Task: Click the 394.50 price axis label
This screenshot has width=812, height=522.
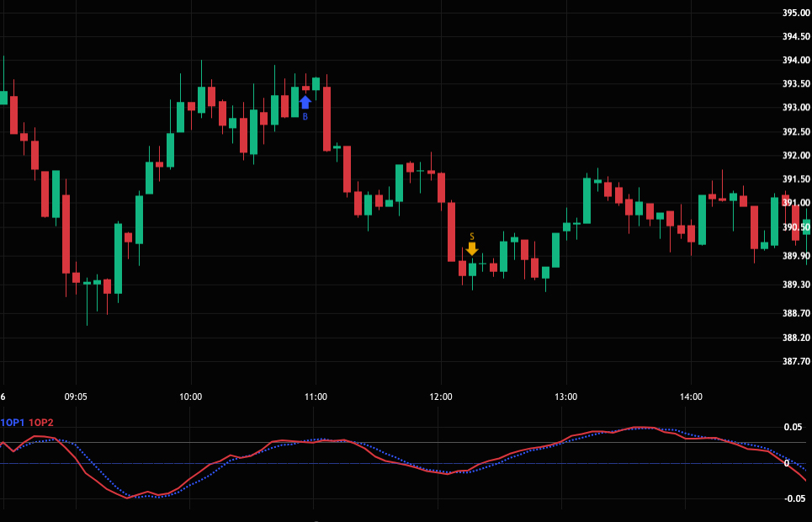Action: click(x=797, y=36)
